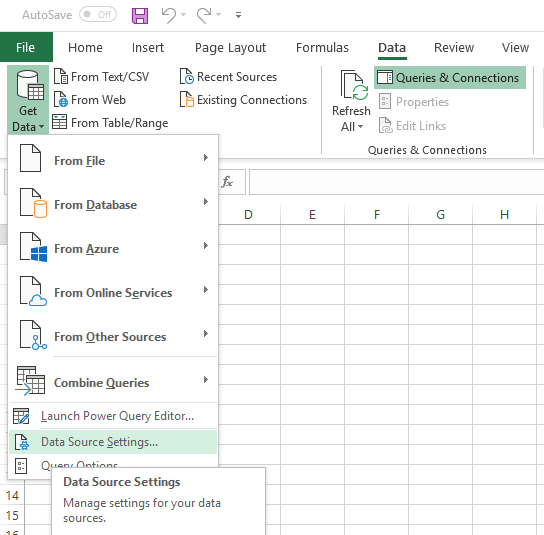Collapse the Get Data dropdown arrow
The image size is (544, 535).
(x=42, y=127)
